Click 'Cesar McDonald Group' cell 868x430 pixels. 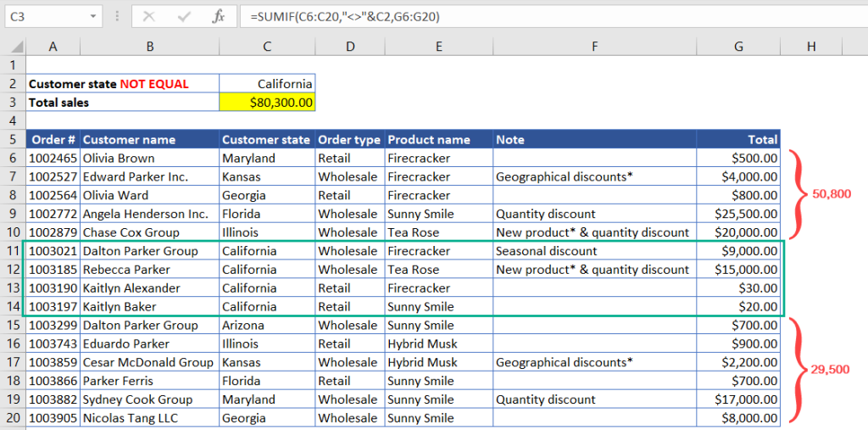click(149, 362)
